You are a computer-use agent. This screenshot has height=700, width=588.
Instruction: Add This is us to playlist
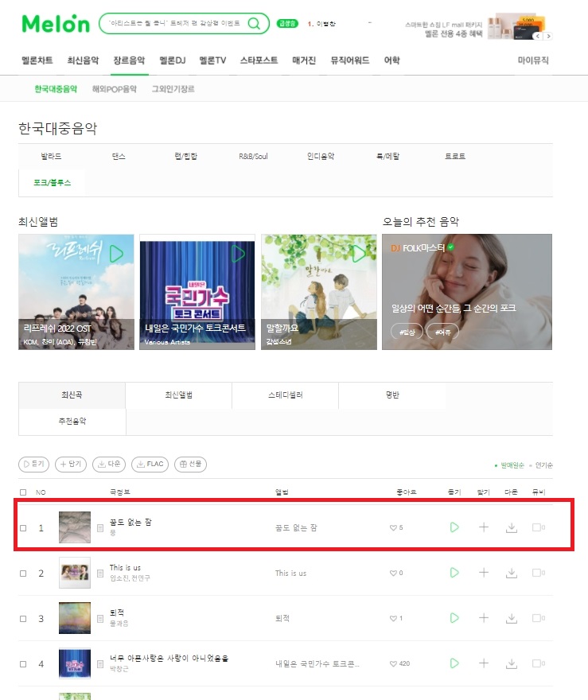[484, 572]
